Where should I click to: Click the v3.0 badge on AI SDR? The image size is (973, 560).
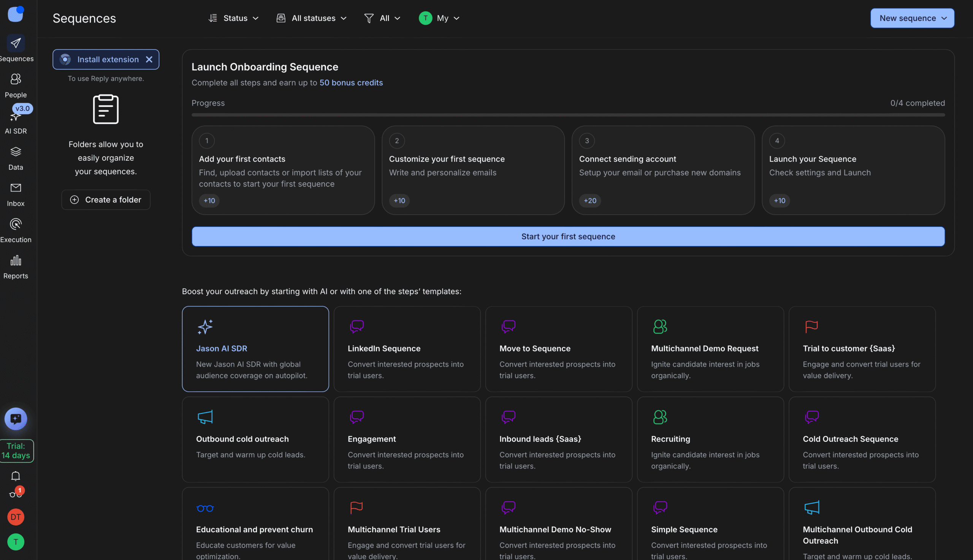[x=22, y=108]
